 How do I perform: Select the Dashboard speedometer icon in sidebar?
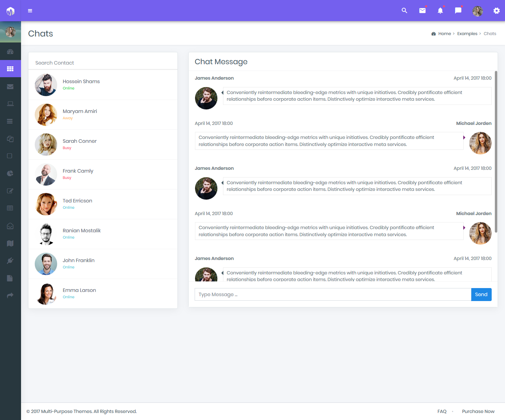coord(10,51)
